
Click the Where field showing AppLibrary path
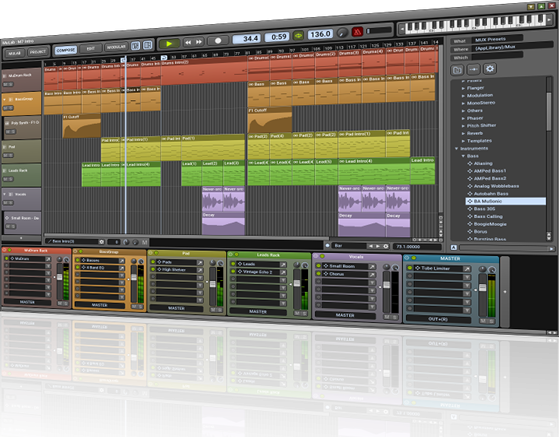point(513,47)
